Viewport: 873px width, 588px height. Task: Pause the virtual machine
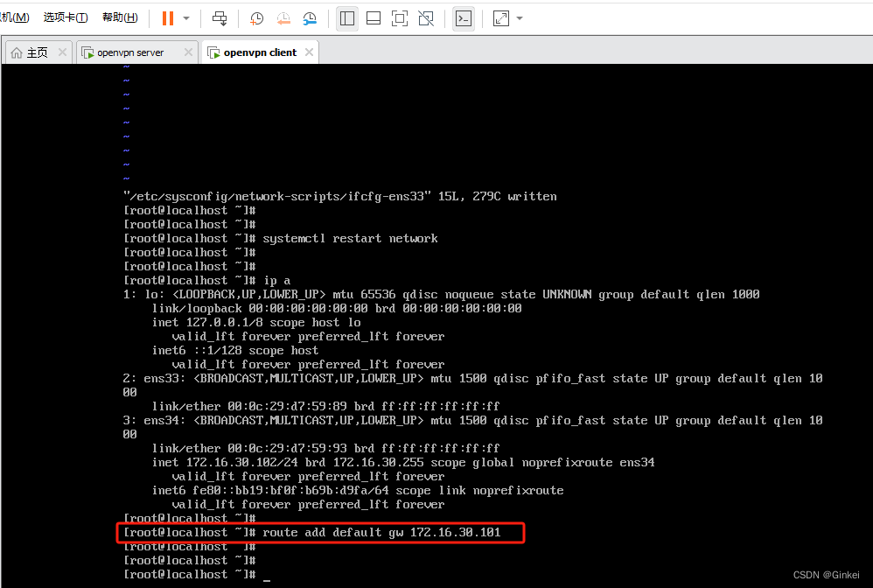coord(168,18)
